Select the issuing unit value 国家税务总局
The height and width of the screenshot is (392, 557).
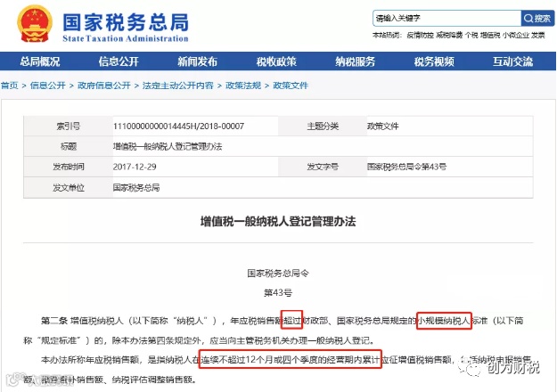(x=136, y=187)
